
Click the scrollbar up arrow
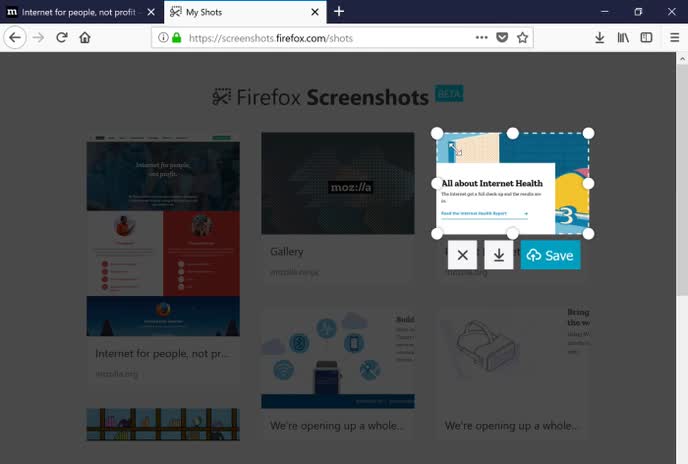tap(682, 59)
